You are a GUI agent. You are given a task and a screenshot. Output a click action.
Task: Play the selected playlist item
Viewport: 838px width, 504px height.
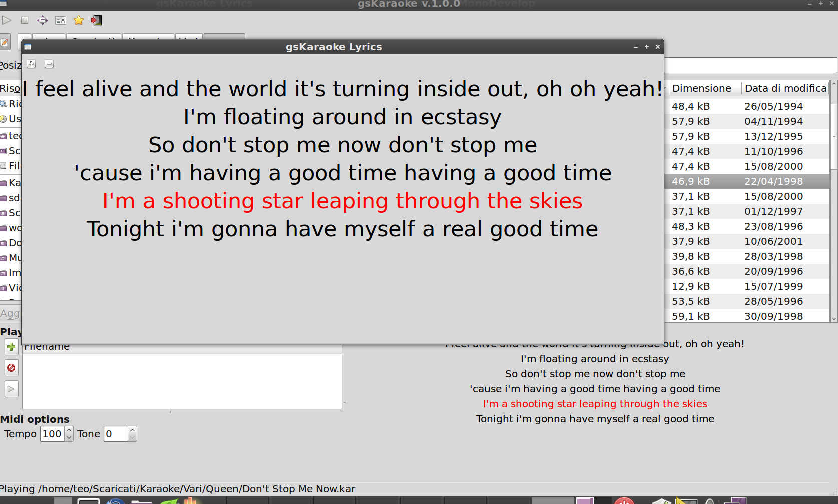click(x=11, y=389)
